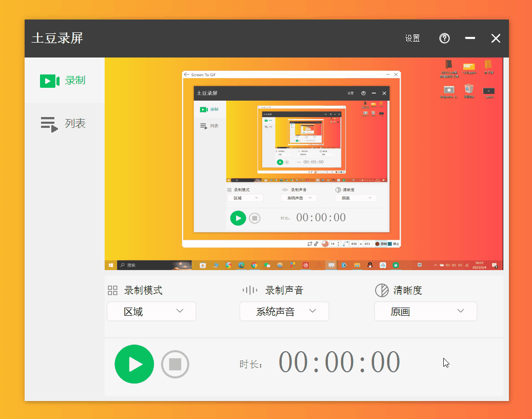Image resolution: width=532 pixels, height=419 pixels.
Task: Click the notification center icon in preview taskbar
Action: point(495,265)
